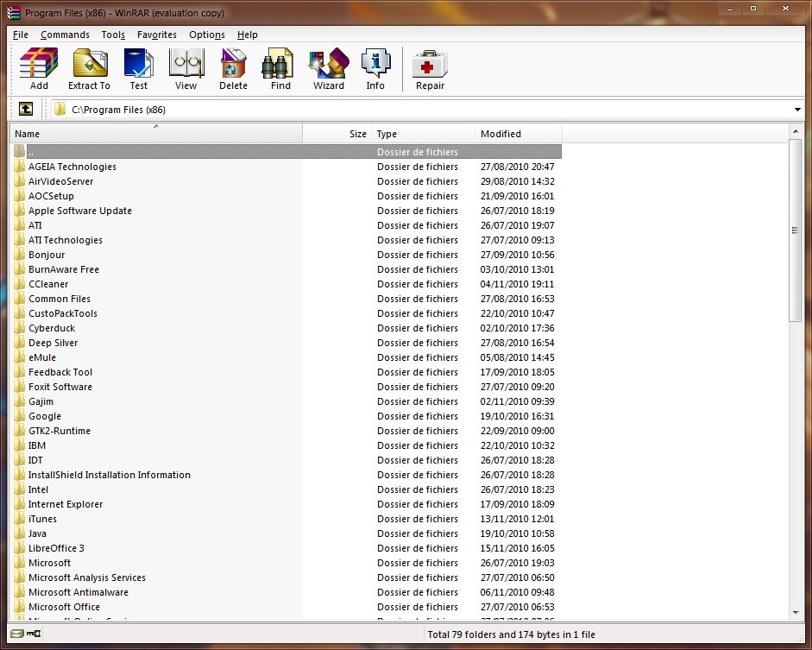
Task: Click the Repair first-aid kit icon
Action: pyautogui.click(x=430, y=65)
